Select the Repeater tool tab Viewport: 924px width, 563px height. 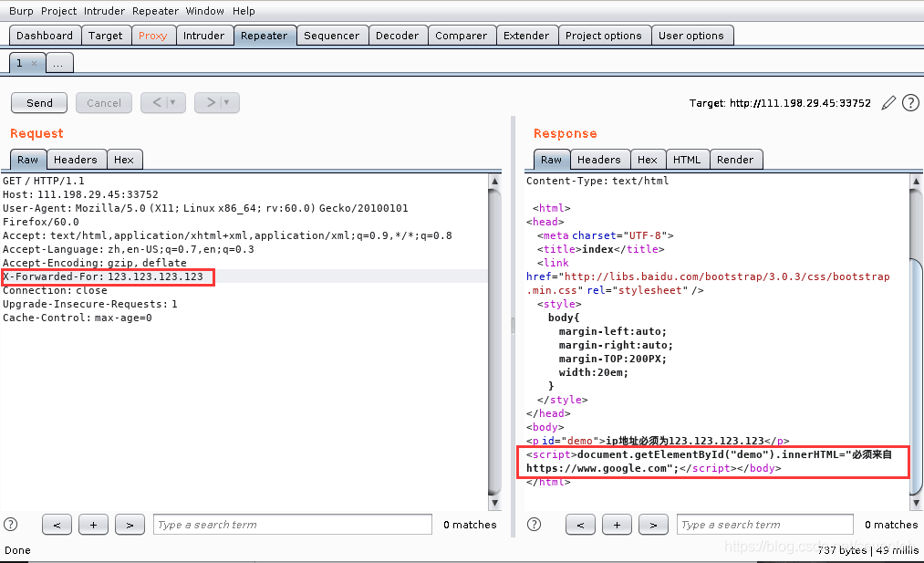(264, 36)
